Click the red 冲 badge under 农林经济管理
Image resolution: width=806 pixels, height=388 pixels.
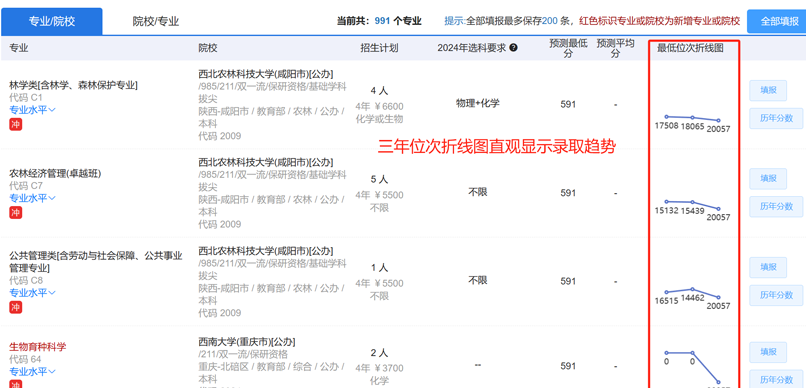click(15, 212)
